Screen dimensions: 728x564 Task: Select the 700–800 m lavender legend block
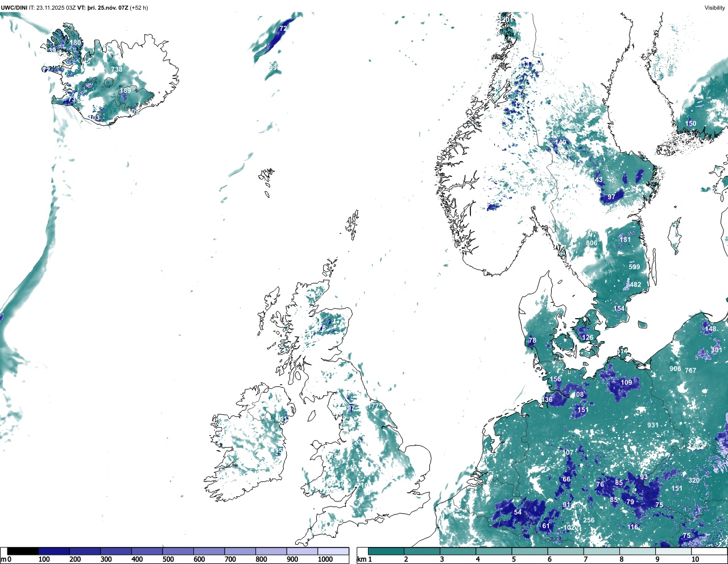[x=240, y=551]
